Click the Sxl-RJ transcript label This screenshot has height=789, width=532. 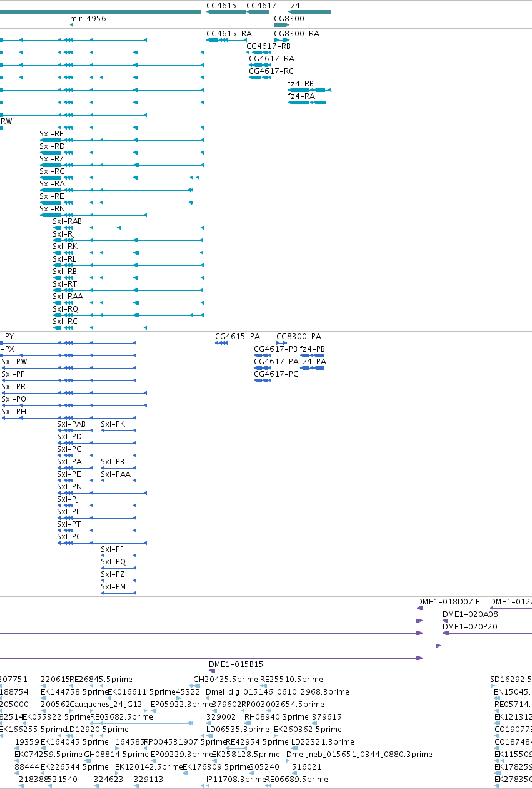coord(64,234)
